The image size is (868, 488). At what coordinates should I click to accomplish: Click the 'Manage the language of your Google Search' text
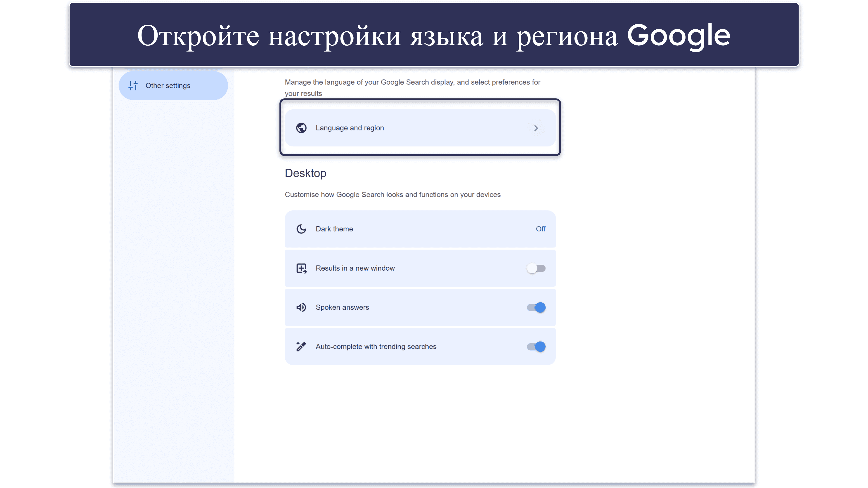pos(412,88)
